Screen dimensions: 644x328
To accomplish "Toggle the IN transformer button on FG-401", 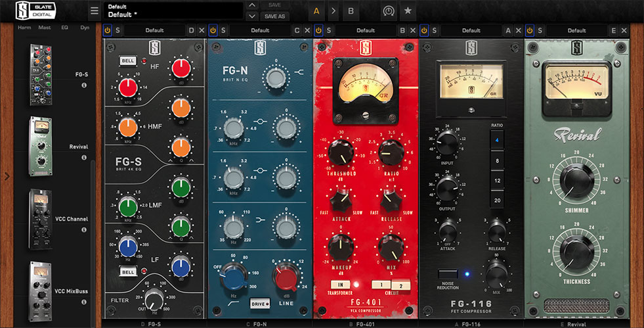I will tap(341, 285).
